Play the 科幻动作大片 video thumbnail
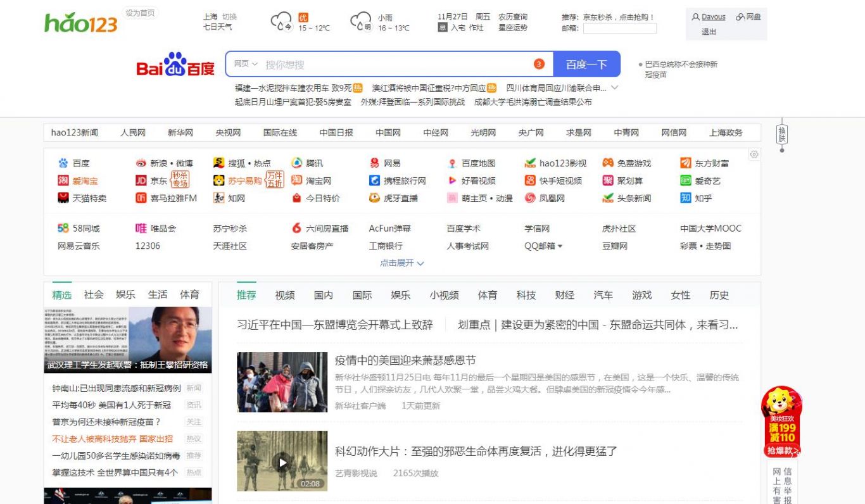Image resolution: width=865 pixels, height=504 pixels. click(x=282, y=462)
